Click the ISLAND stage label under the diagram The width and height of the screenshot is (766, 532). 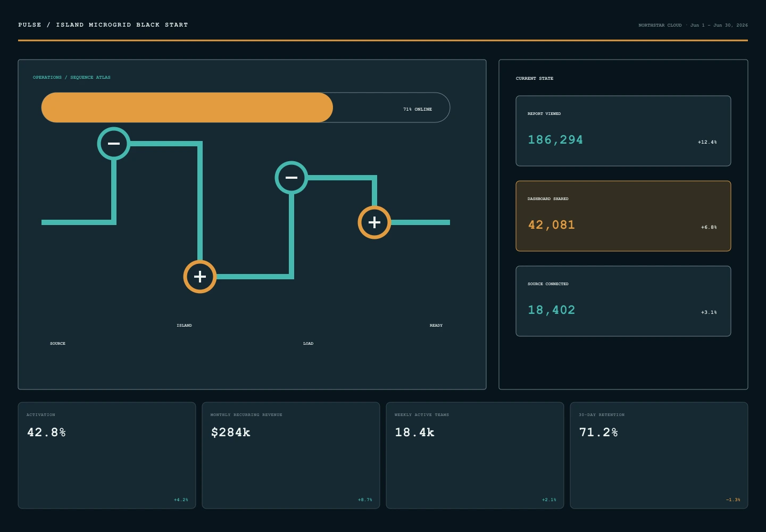point(185,325)
